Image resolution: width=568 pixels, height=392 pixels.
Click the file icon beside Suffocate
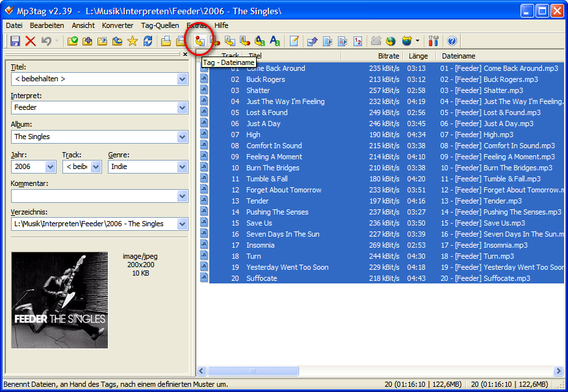204,278
